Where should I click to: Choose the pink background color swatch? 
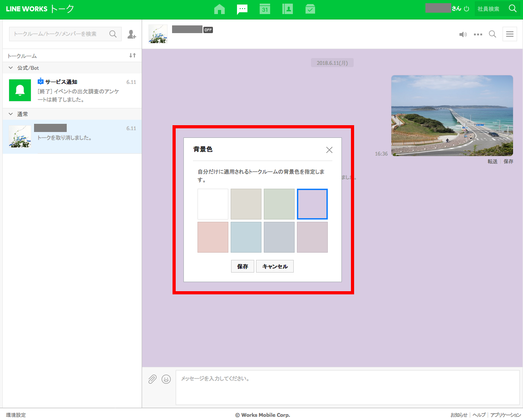pos(213,237)
